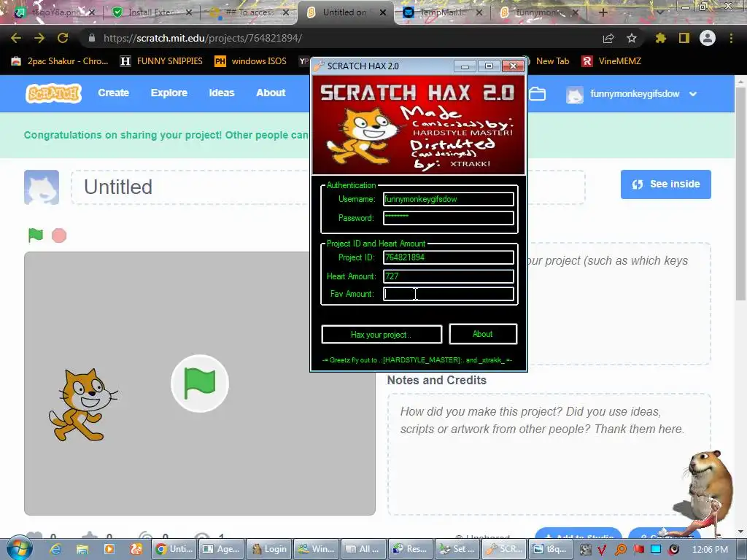Share this page using the share icon

pyautogui.click(x=608, y=38)
